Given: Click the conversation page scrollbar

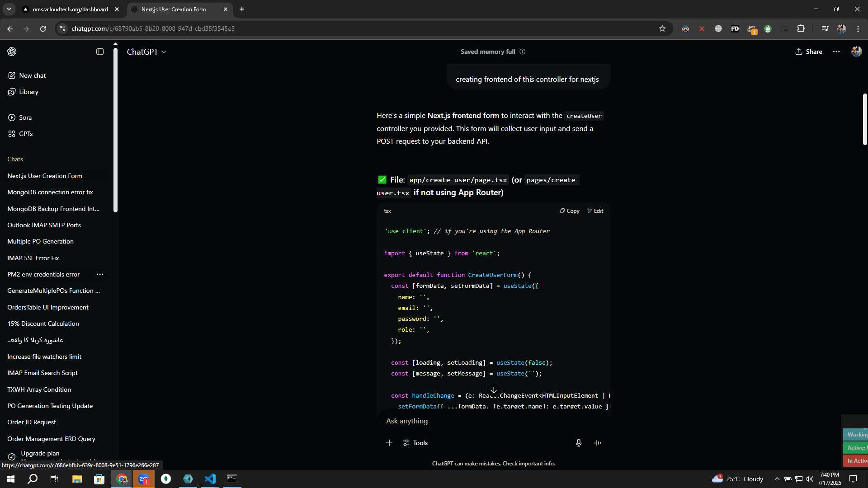Looking at the screenshot, I should click(x=865, y=119).
